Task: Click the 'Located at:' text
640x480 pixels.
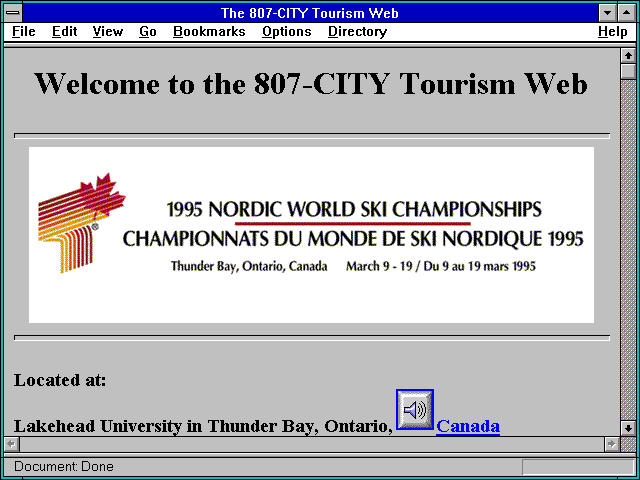Action: coord(60,380)
